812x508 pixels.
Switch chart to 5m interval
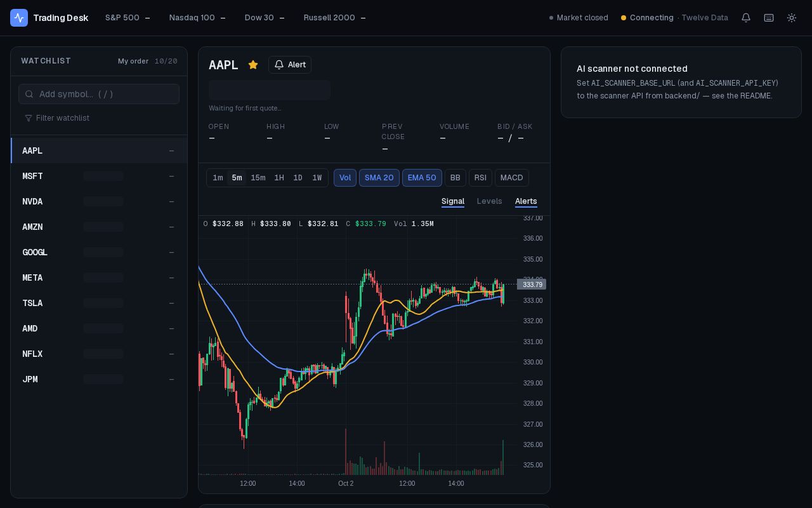coord(237,178)
